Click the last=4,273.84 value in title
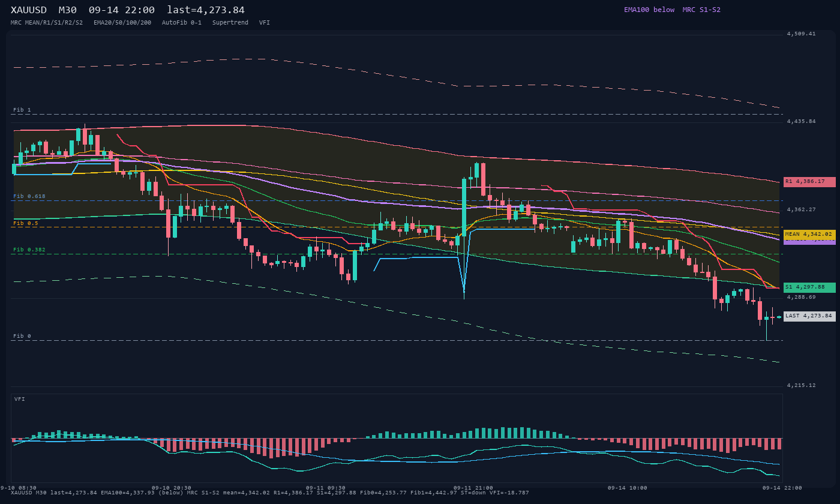840x504 pixels. [206, 10]
